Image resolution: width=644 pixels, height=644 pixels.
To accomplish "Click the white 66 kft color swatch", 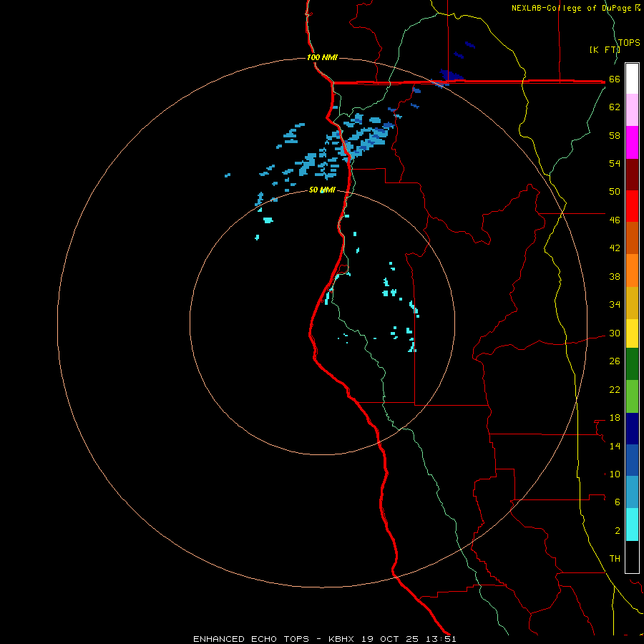I will pyautogui.click(x=632, y=79).
